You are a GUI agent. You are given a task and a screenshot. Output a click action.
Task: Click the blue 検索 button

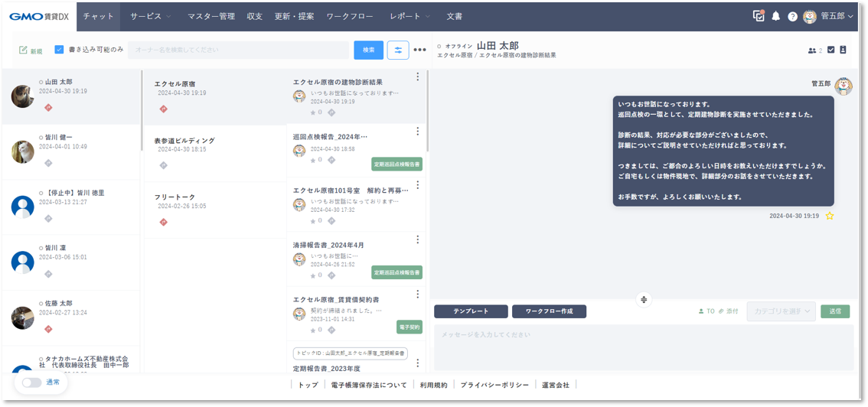369,50
